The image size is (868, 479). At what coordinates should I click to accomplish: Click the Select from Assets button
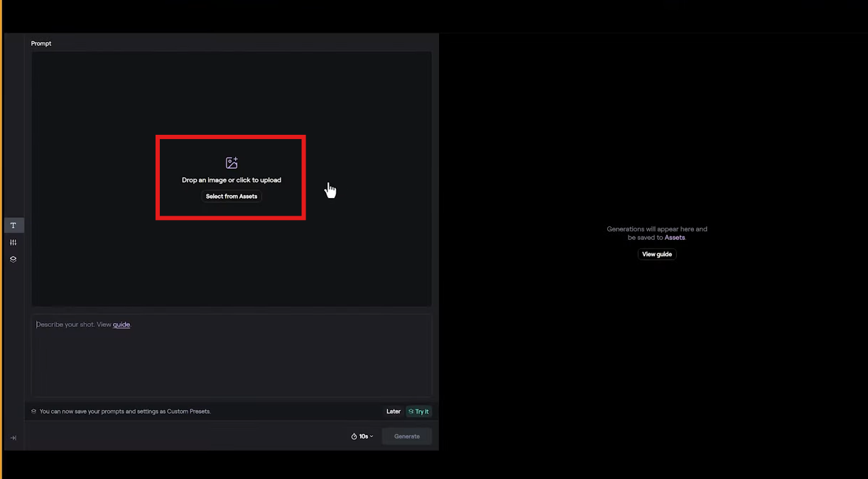click(232, 197)
